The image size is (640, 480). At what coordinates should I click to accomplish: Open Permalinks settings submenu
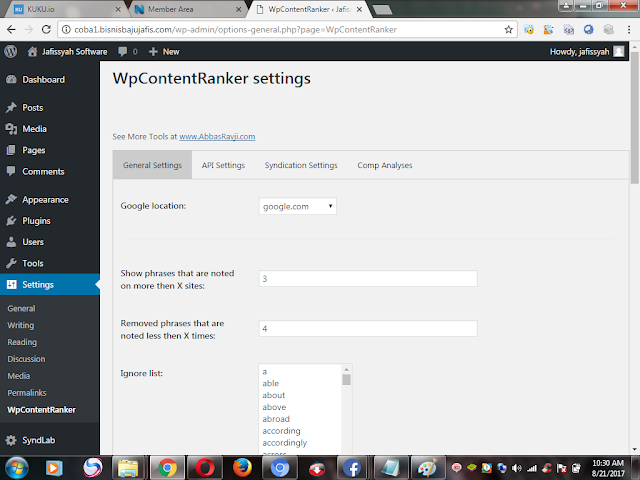tap(27, 393)
